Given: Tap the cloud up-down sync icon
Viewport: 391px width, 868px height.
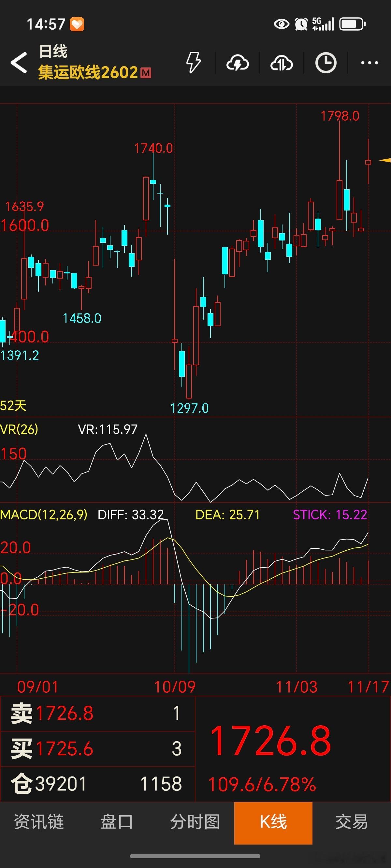Looking at the screenshot, I should point(282,63).
